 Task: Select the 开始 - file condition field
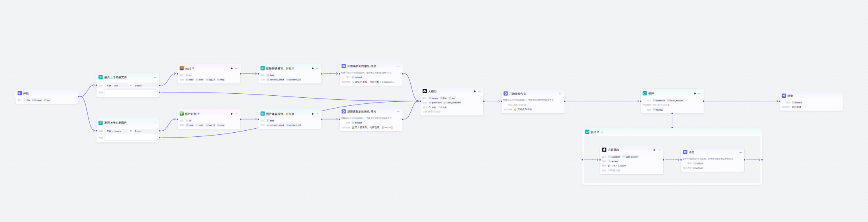[117, 86]
